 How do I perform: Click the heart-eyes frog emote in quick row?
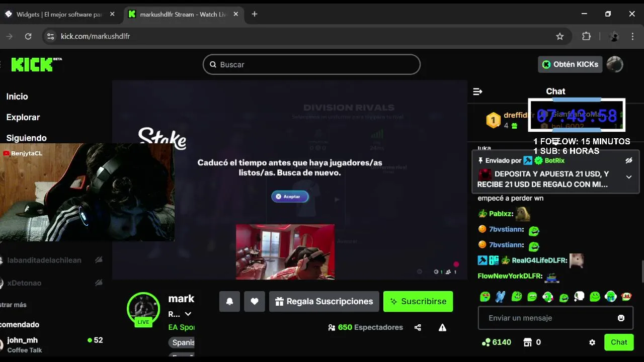[485, 297]
